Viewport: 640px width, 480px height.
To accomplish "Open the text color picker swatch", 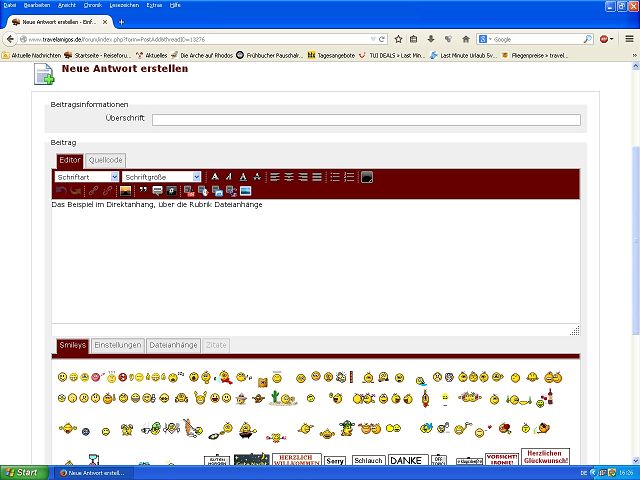I will pyautogui.click(x=367, y=177).
